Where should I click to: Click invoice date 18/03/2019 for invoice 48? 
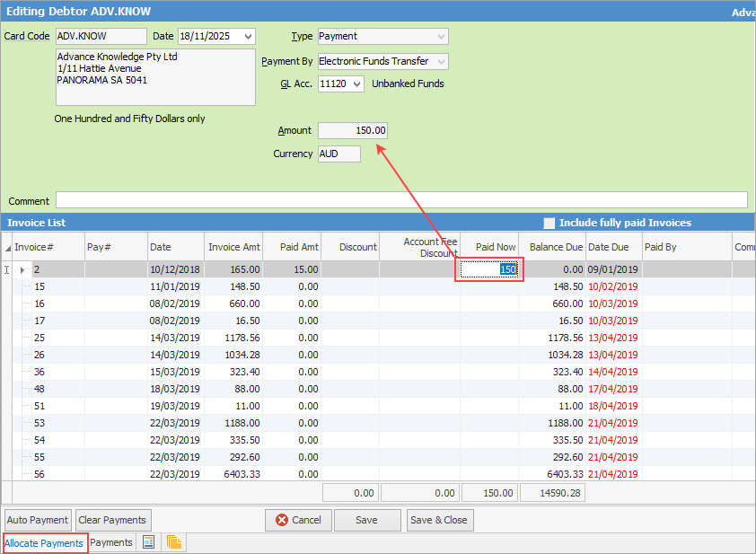174,389
